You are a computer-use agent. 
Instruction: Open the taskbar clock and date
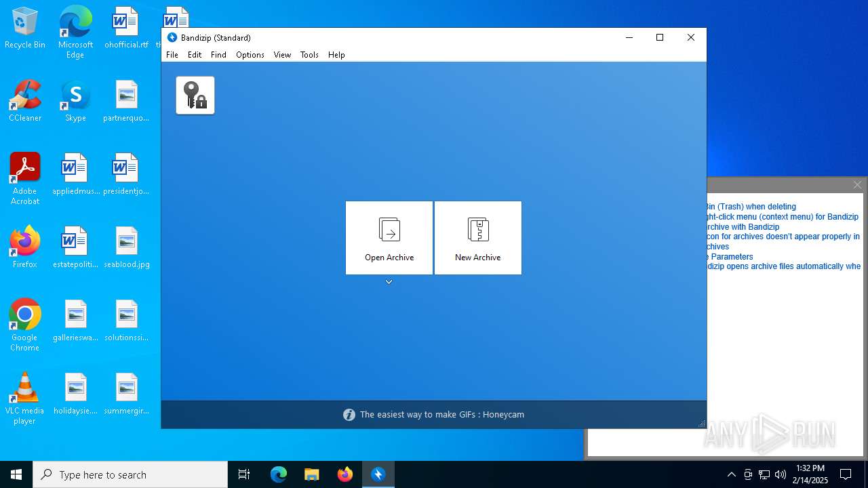point(810,474)
